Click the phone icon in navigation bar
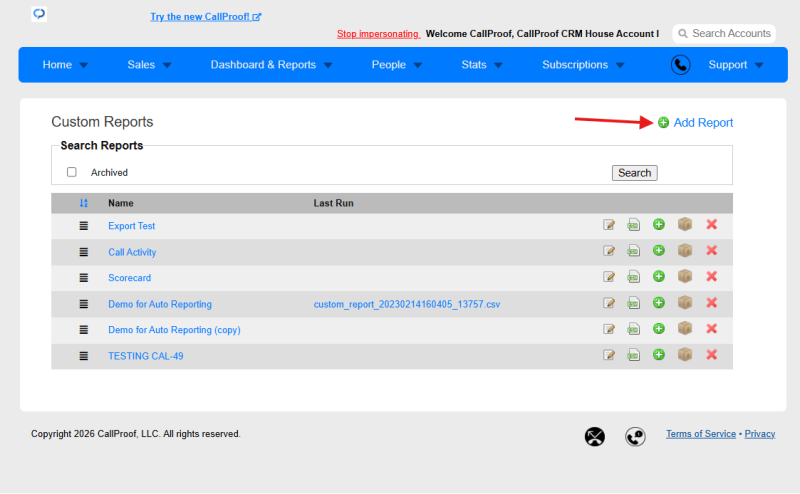Image resolution: width=800 pixels, height=494 pixels. pos(680,65)
